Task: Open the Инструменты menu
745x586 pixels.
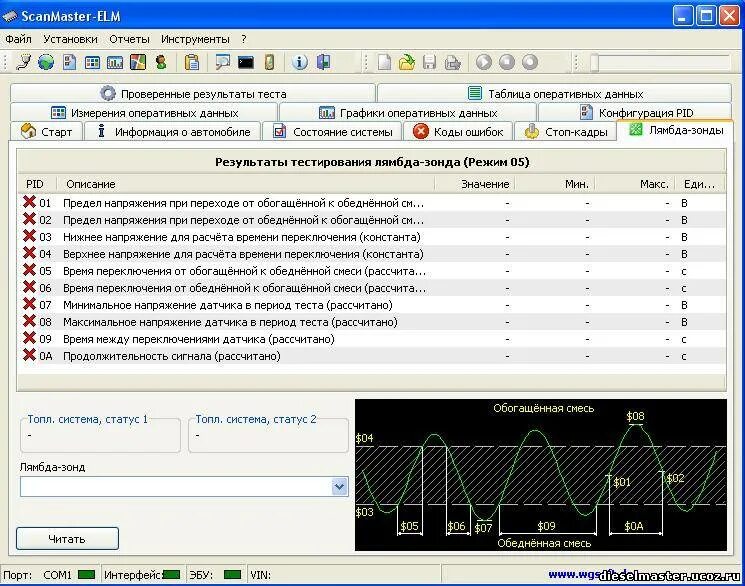Action: 195,39
